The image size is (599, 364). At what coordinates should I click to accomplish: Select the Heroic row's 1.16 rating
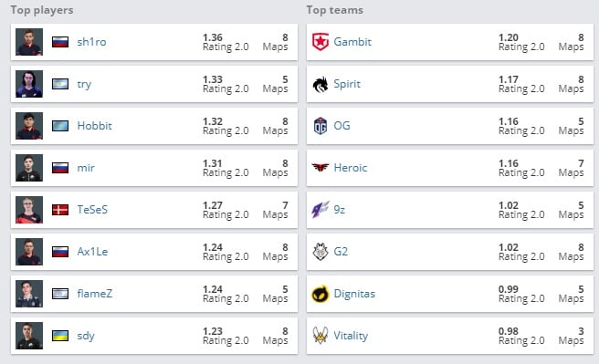509,163
